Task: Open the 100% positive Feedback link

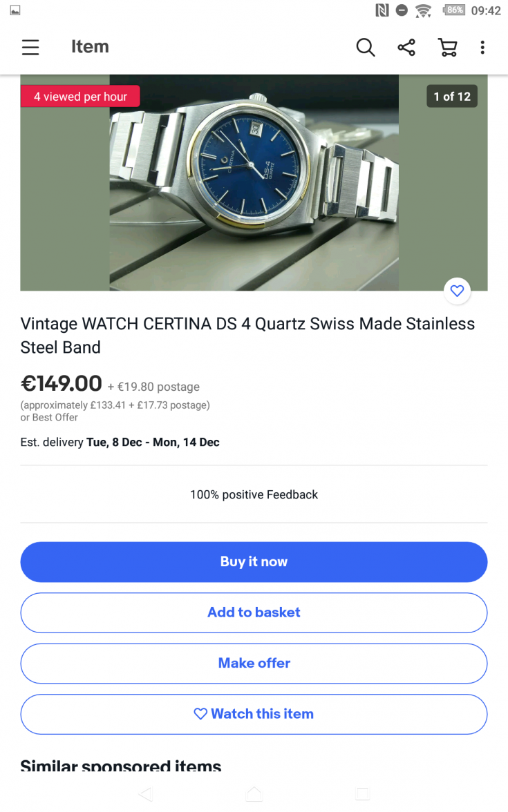Action: click(254, 494)
